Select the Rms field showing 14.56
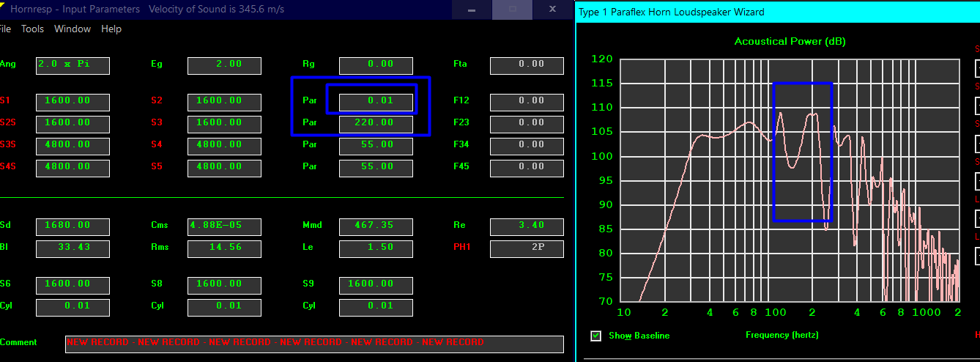The image size is (980, 362). 224,248
